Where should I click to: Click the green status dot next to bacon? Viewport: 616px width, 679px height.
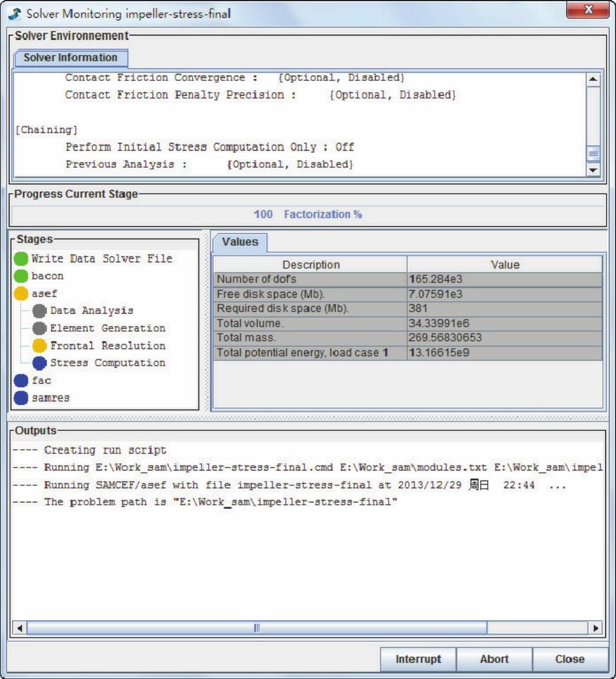(x=21, y=276)
